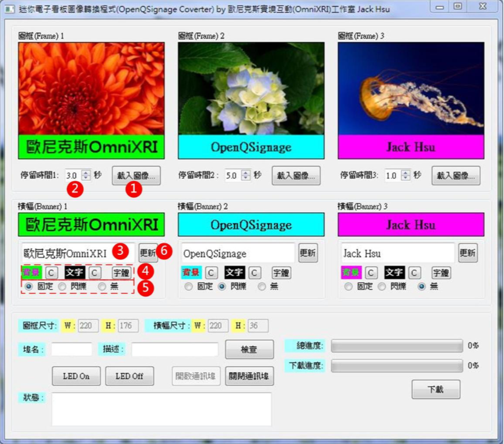The height and width of the screenshot is (444, 504).
Task: Select fixed mode for Banner 3
Action: 348,286
